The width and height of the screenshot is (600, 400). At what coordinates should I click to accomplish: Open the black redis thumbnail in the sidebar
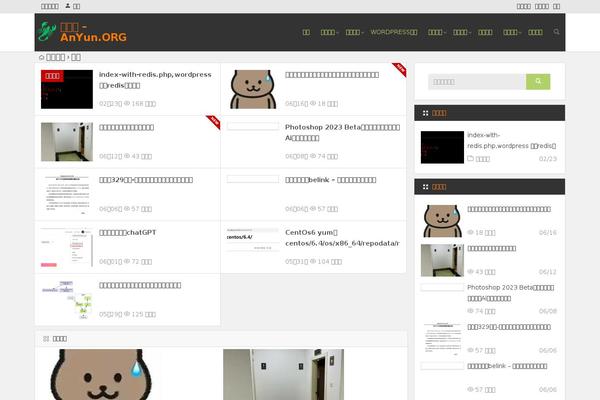point(442,147)
